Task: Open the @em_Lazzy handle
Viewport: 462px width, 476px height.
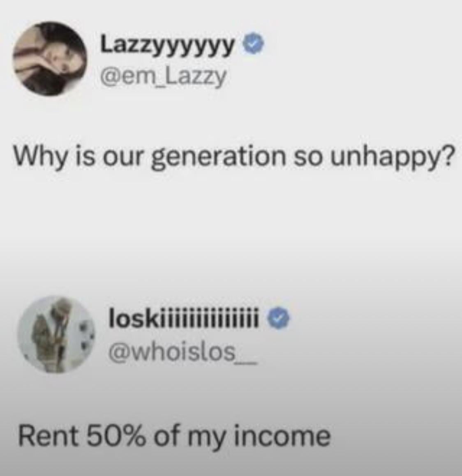Action: pos(163,77)
